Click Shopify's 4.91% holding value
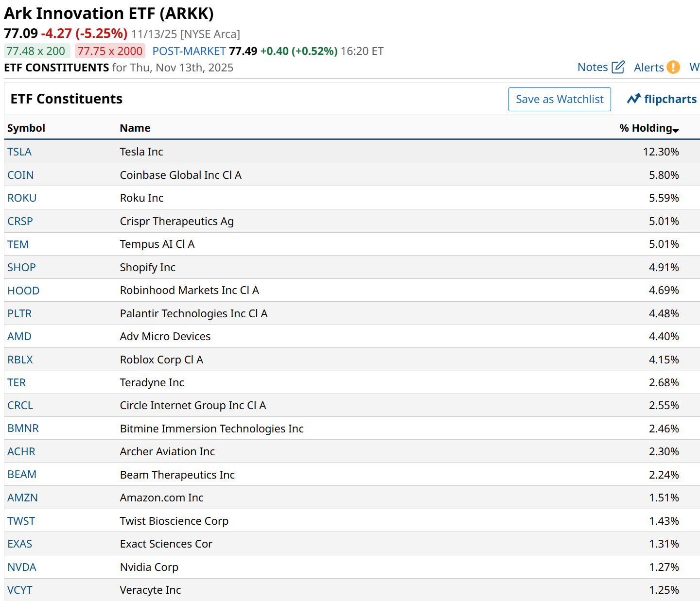 (x=664, y=267)
